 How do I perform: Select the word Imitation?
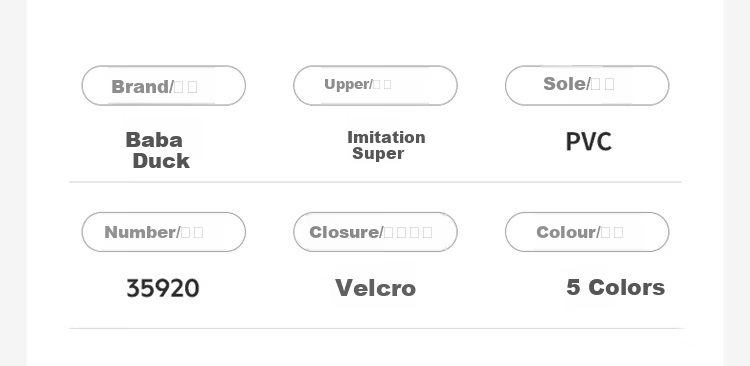(386, 137)
